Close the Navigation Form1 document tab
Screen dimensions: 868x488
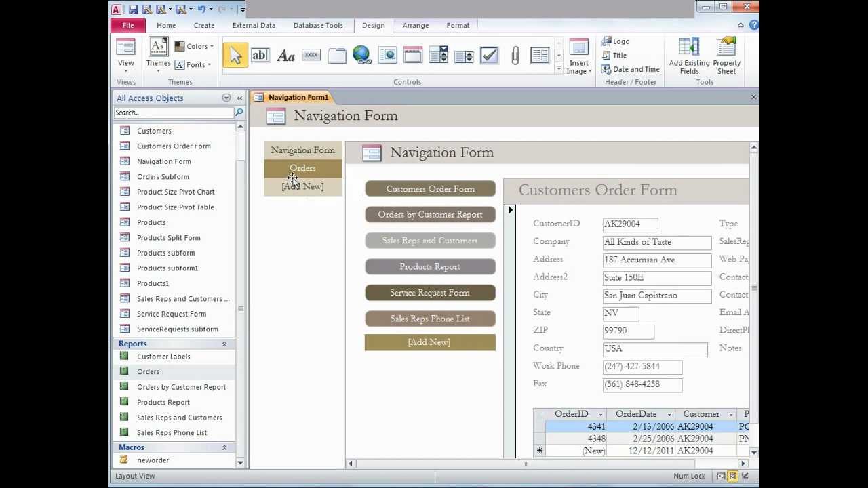[753, 97]
